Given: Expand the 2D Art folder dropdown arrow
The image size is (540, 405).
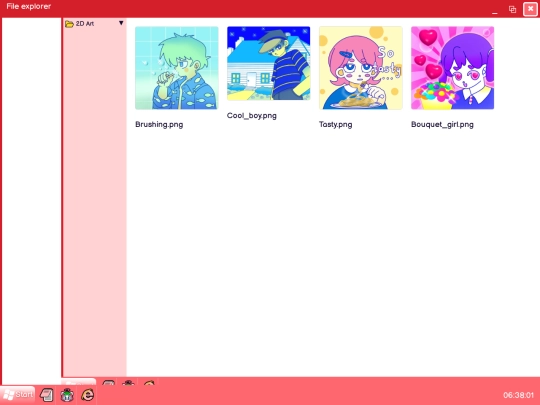Looking at the screenshot, I should tap(121, 23).
